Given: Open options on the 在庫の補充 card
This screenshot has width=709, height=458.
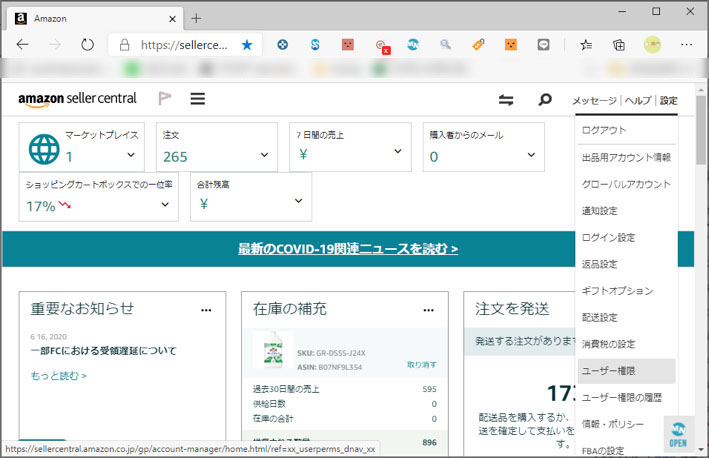Looking at the screenshot, I should coord(428,310).
